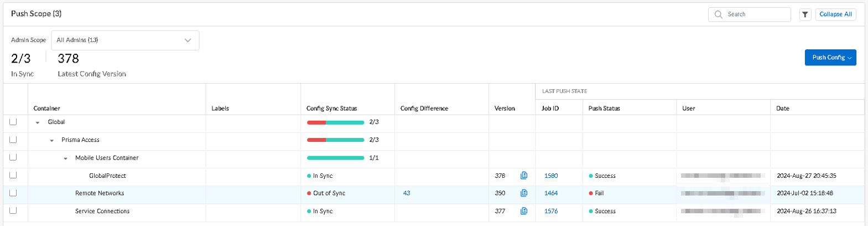
Task: View config difference 43 for Remote Networks
Action: 407,193
